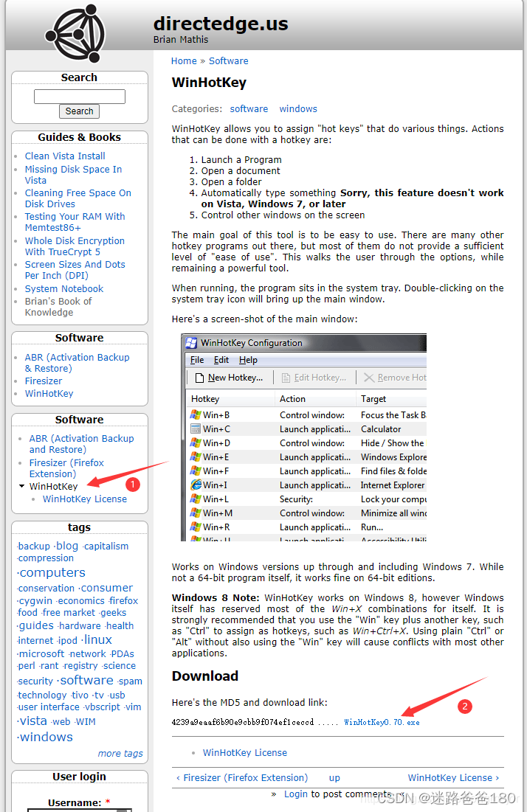
Task: Open System Notebook link
Action: tap(63, 289)
